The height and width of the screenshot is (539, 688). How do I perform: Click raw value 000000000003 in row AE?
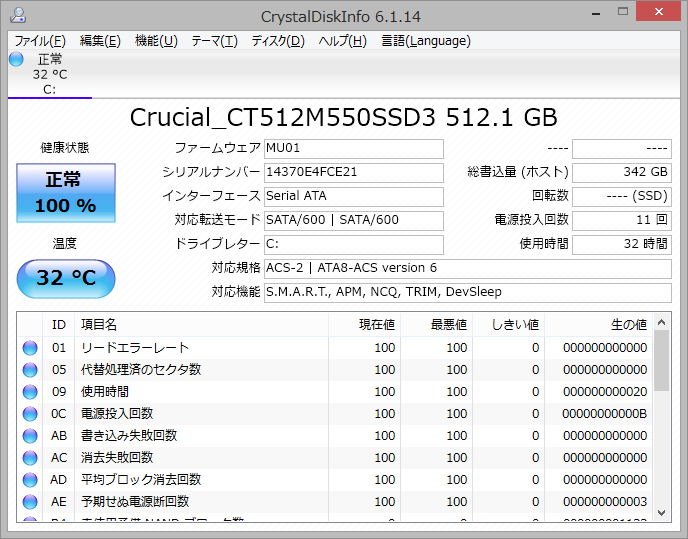click(605, 502)
